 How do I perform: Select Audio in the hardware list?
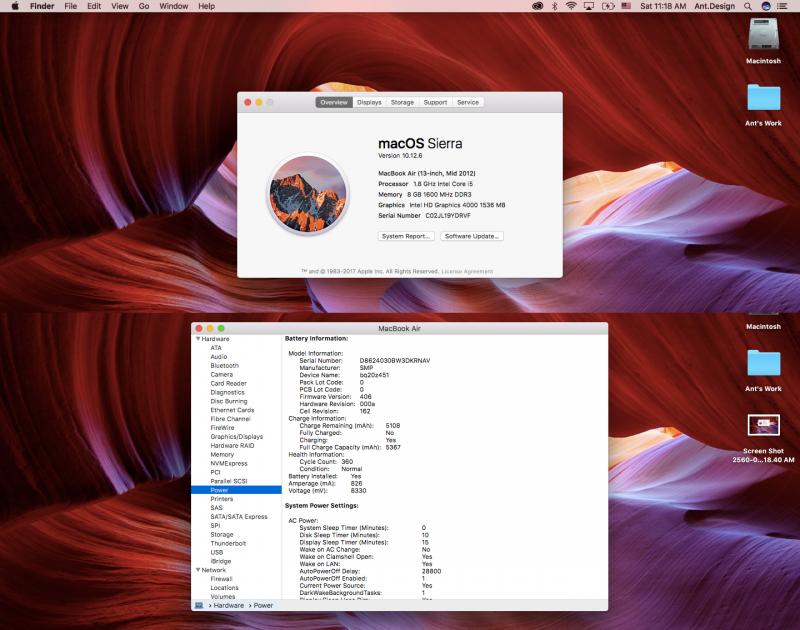click(219, 357)
